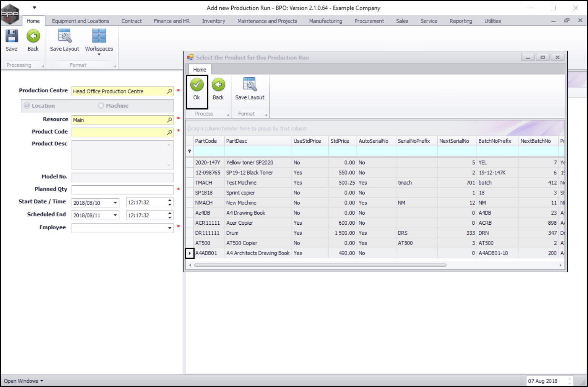Open the Scheduled End date dropdown

115,216
